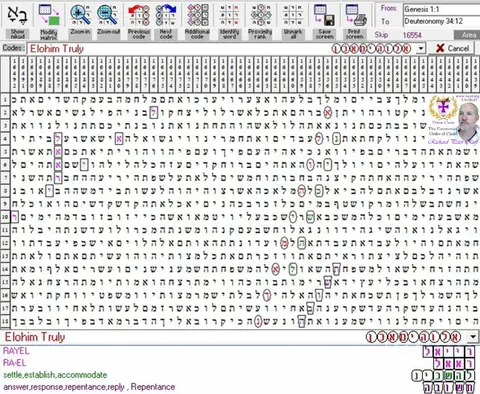
Task: Click the Unmark all tool
Action: click(x=293, y=21)
